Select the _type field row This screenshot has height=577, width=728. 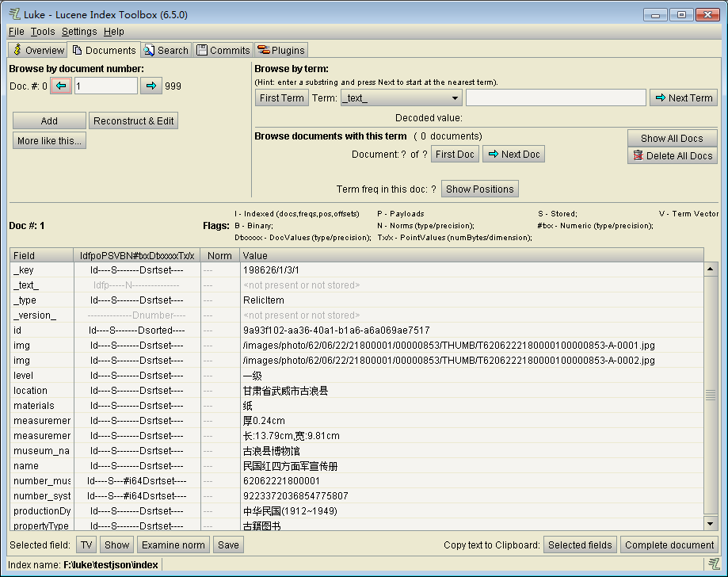(356, 300)
